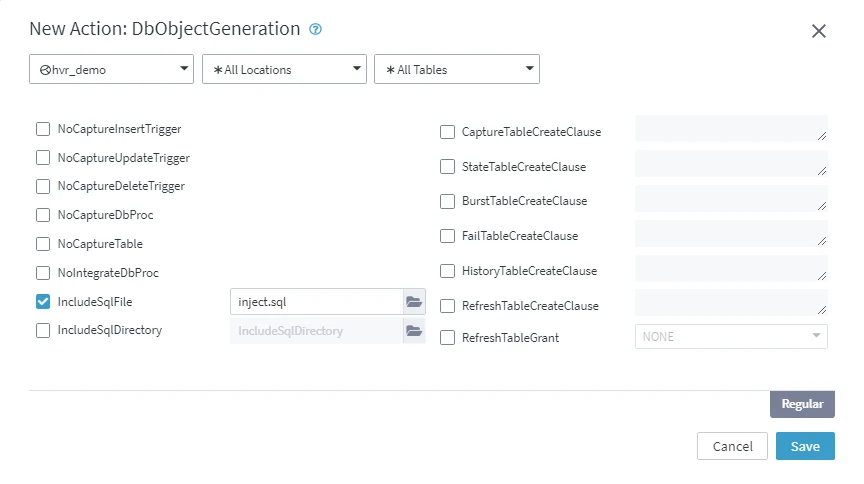The image size is (864, 484).
Task: Close the New Action dialog
Action: (x=819, y=31)
